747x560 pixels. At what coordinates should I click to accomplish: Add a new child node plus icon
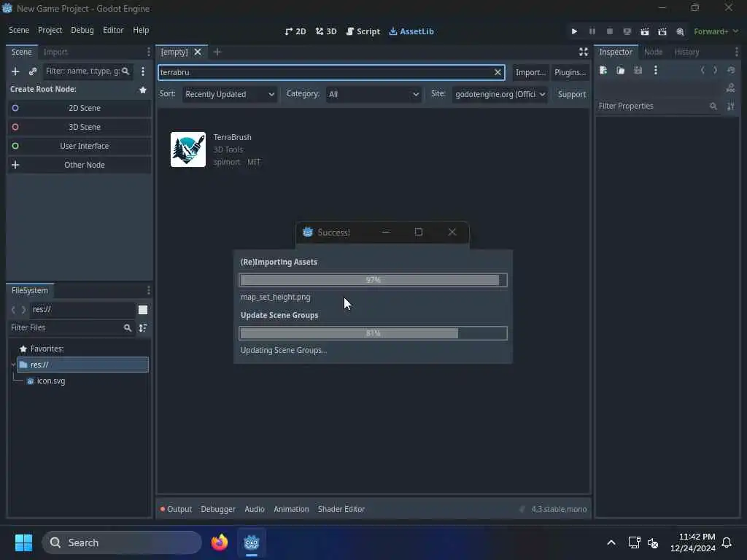[x=15, y=71]
